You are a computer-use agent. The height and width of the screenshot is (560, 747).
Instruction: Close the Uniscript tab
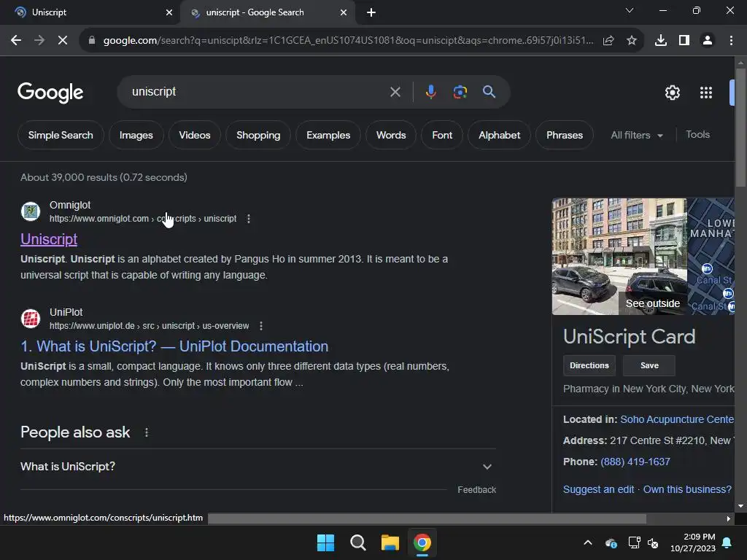(169, 12)
